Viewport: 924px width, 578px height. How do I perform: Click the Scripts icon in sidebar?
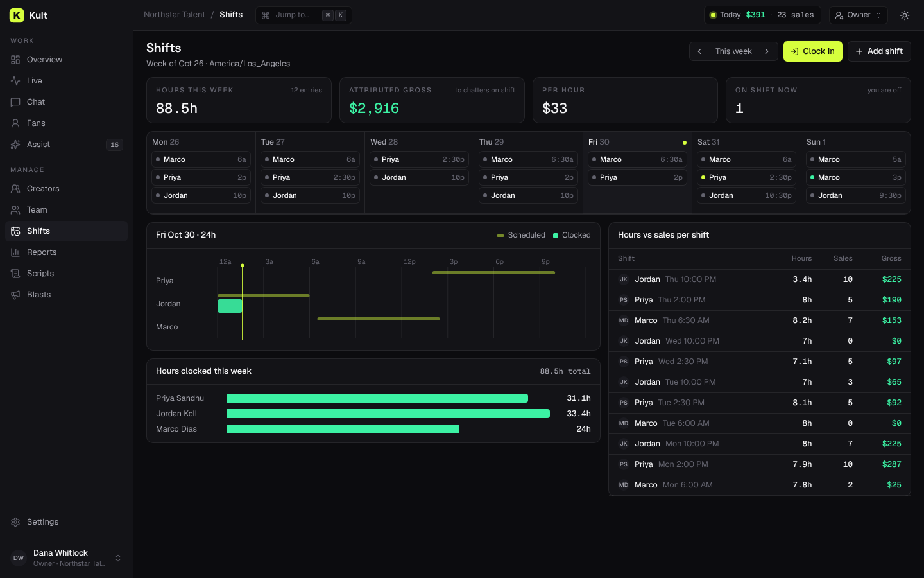tap(15, 274)
